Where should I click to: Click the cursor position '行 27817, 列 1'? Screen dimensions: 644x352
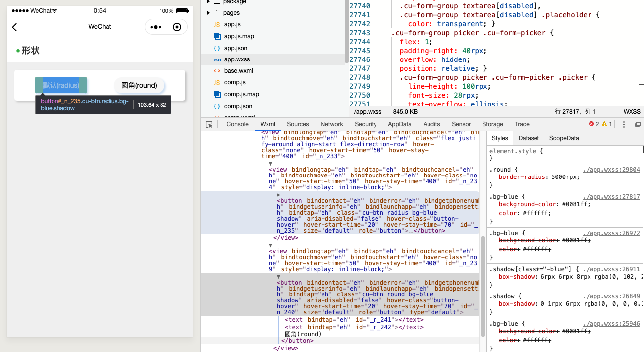pyautogui.click(x=576, y=112)
